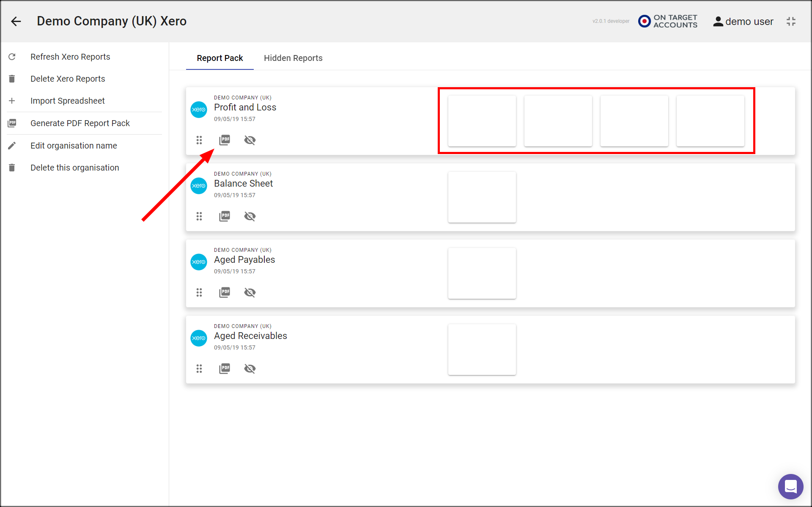
Task: Generate PDF for Balance Sheet report
Action: [x=225, y=216]
